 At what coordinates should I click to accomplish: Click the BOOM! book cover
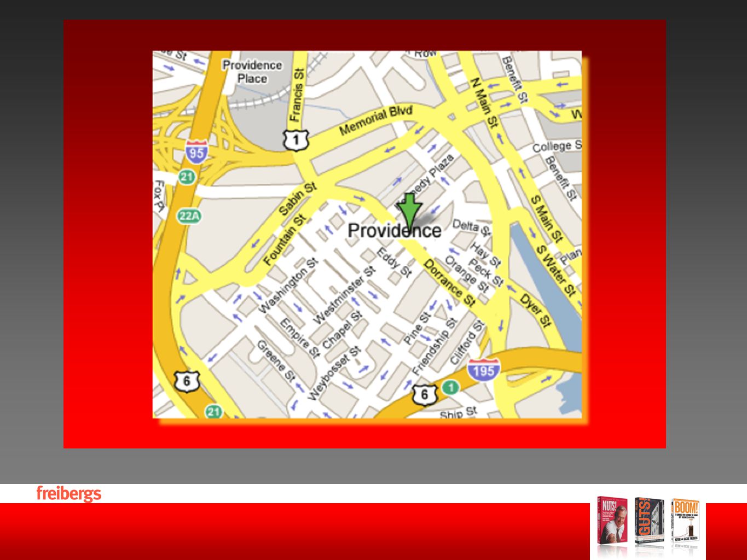(x=685, y=521)
